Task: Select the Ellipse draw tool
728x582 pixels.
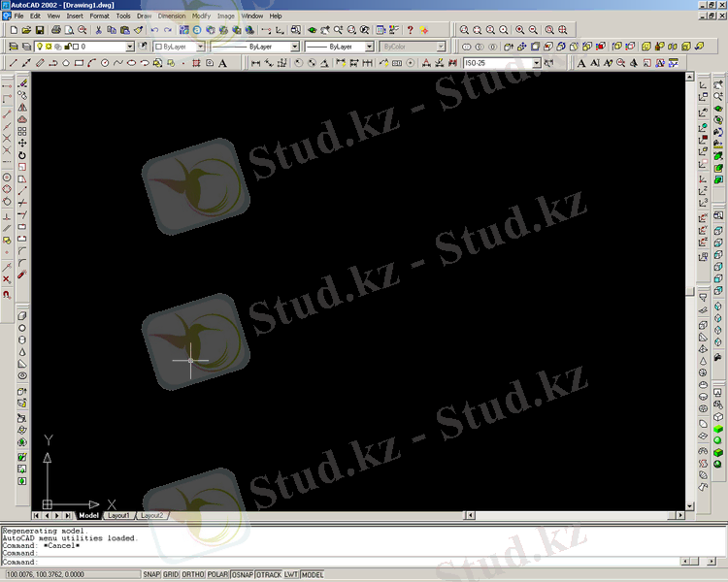Action: (x=131, y=63)
